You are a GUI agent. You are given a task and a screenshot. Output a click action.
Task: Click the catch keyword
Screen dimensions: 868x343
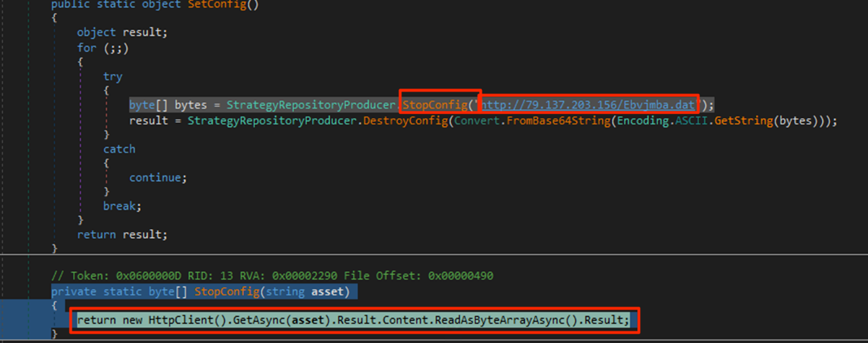click(119, 149)
